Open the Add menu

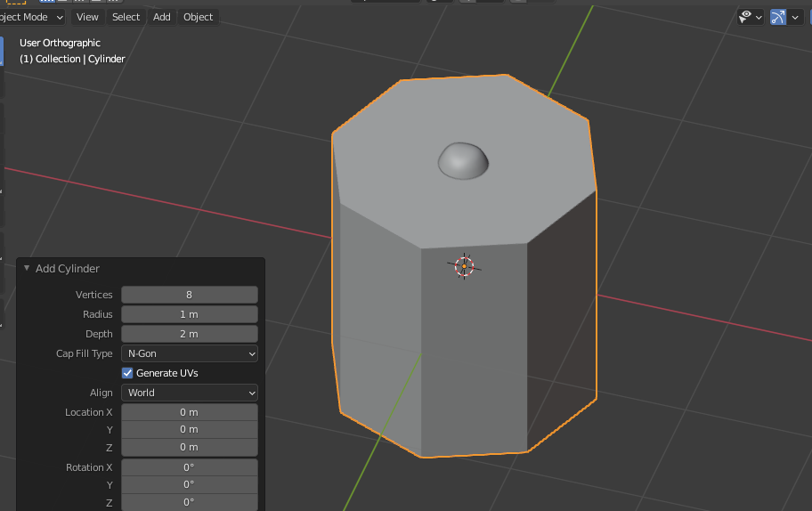[x=161, y=17]
